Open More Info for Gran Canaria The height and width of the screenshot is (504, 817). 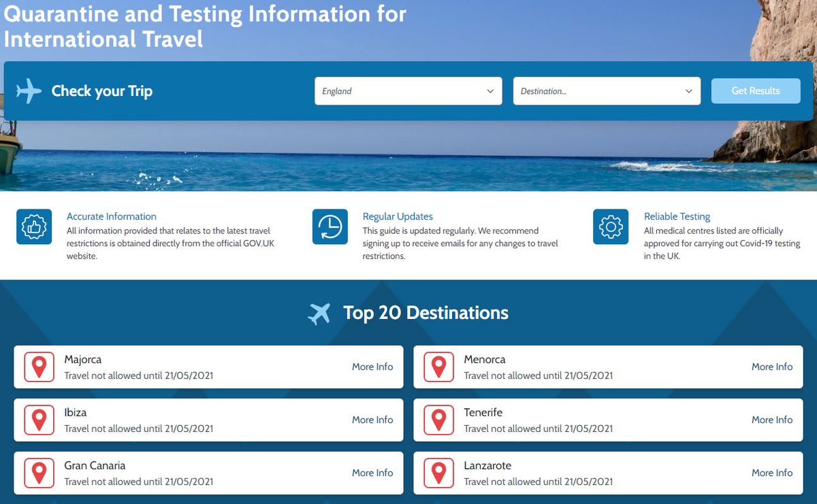click(372, 473)
